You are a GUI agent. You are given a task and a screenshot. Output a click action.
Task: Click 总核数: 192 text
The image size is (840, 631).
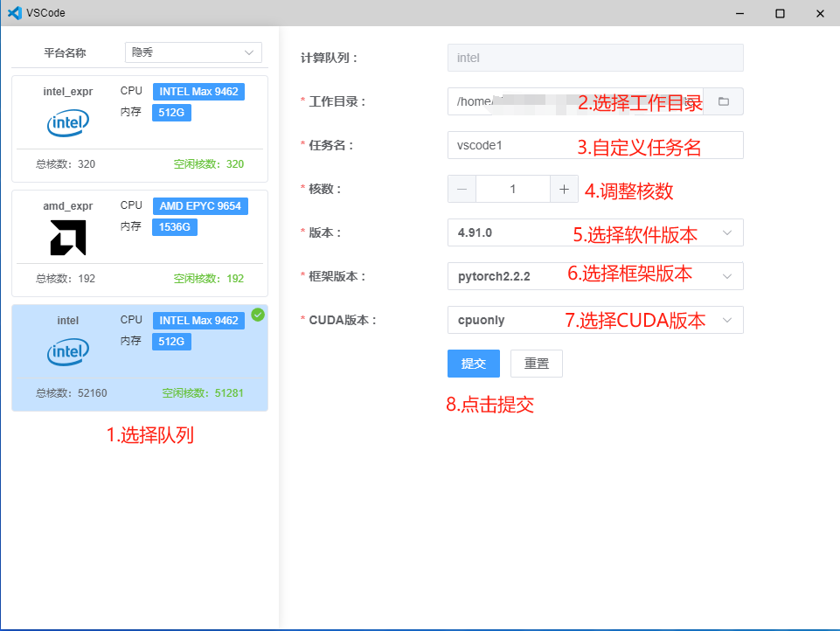pos(66,279)
